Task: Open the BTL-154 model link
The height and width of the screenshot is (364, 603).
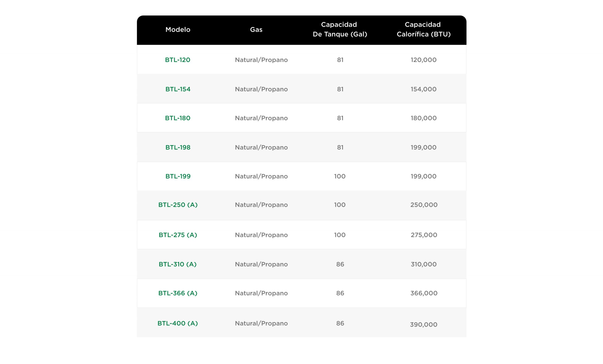Action: click(x=178, y=89)
